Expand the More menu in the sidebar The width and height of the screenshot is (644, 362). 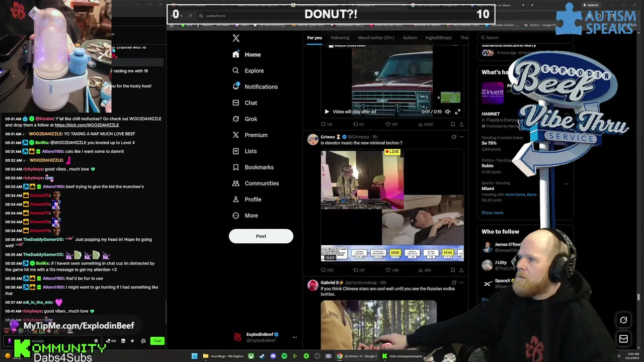tap(245, 215)
